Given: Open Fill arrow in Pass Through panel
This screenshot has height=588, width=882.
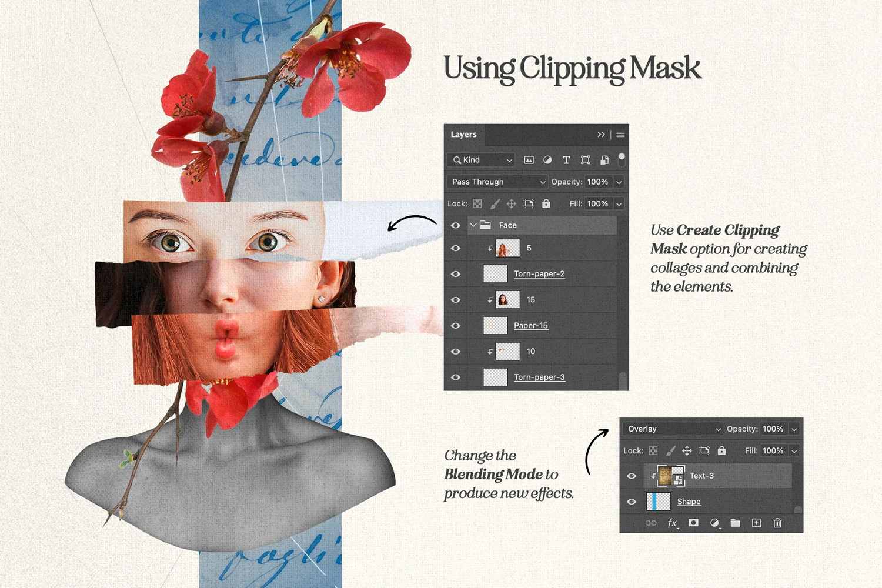Looking at the screenshot, I should click(619, 204).
